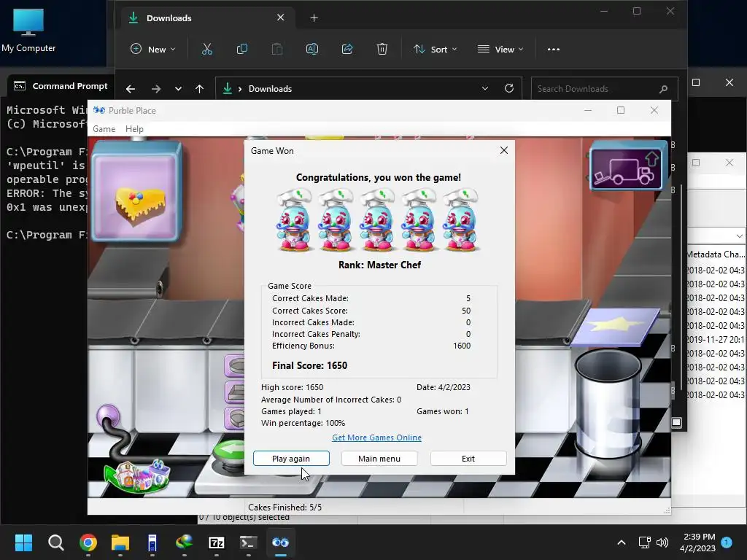Click the Purble Place village home icon
Screen dimensions: 747x560
[x=137, y=475]
